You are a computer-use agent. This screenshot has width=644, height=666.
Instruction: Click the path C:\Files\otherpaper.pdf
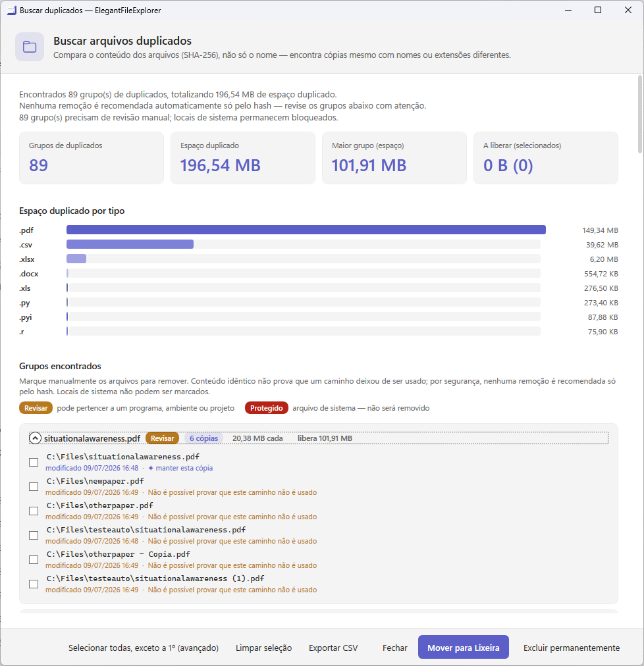click(x=100, y=505)
